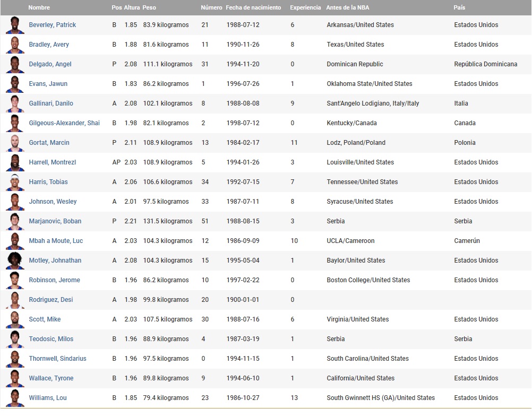Click Marcin Gortat's headshot thumbnail

[x=15, y=143]
